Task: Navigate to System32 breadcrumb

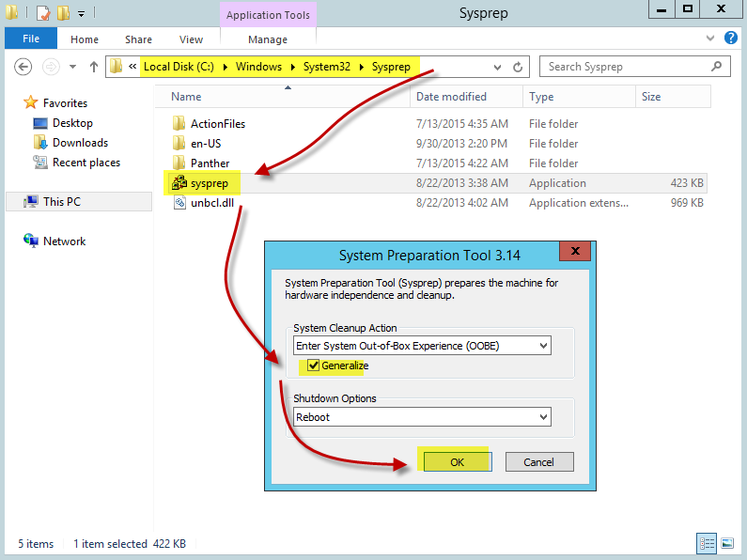Action: click(x=327, y=67)
